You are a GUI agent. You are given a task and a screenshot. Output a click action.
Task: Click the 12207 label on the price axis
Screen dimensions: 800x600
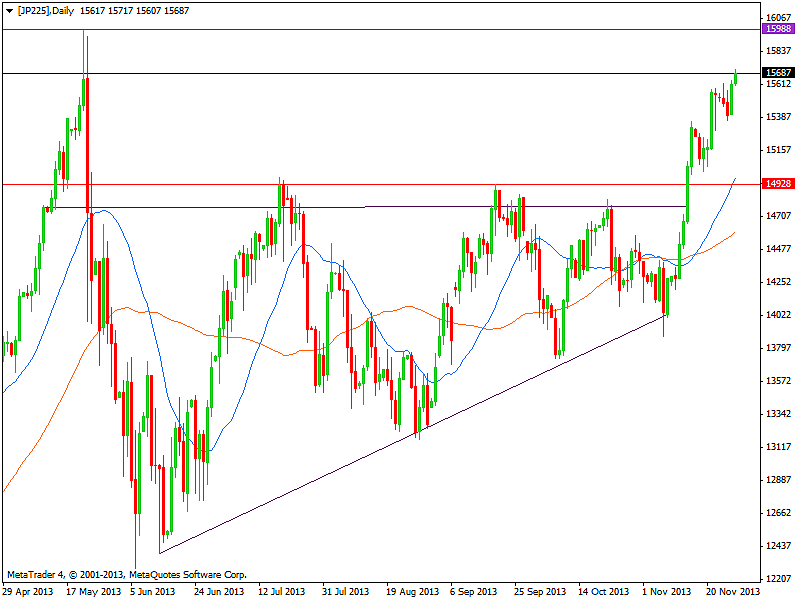pos(777,578)
